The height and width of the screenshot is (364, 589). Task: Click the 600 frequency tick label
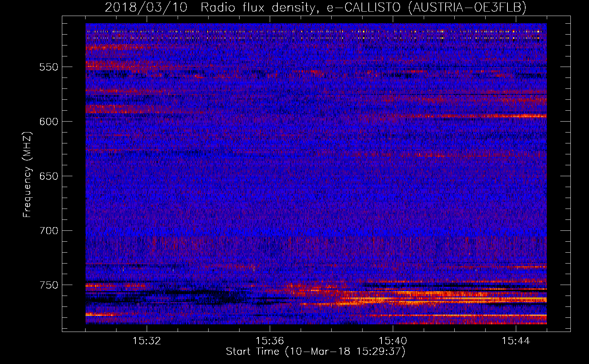click(x=49, y=122)
